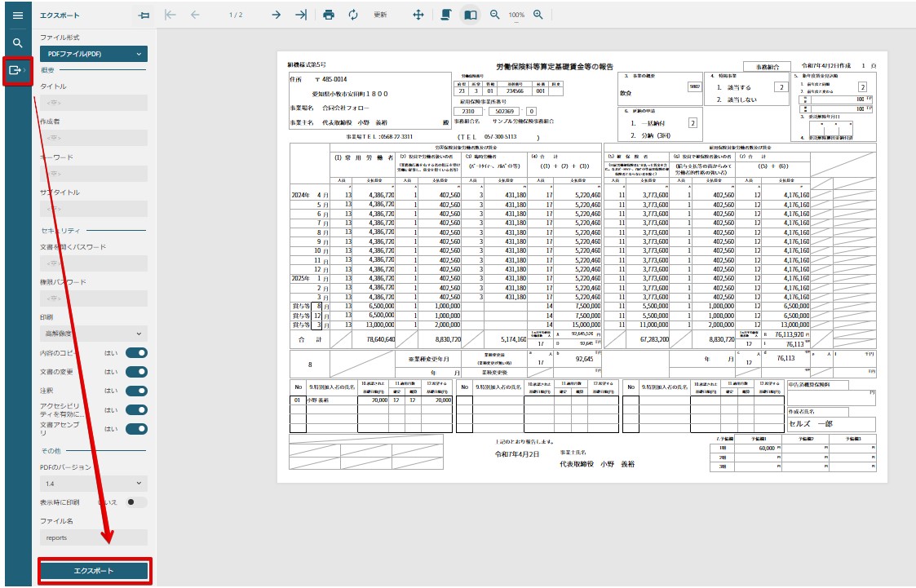
Task: Open the PDFのバージョン 1.4 dropdown
Action: click(94, 484)
